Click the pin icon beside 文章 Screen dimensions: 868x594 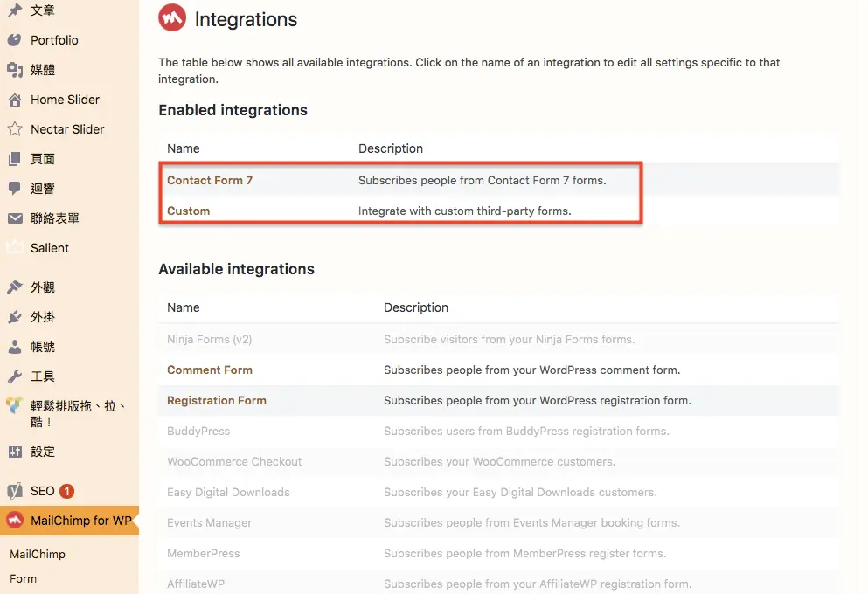[x=15, y=10]
